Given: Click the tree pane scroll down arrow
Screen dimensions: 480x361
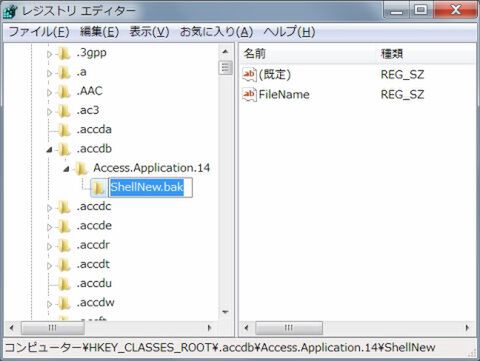Looking at the screenshot, I should pos(225,312).
